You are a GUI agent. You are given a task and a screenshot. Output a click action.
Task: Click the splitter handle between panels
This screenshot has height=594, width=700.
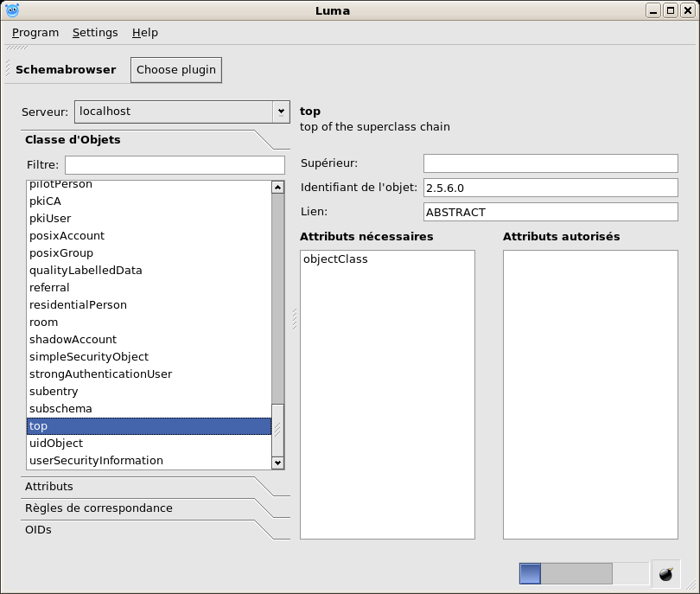coord(294,319)
